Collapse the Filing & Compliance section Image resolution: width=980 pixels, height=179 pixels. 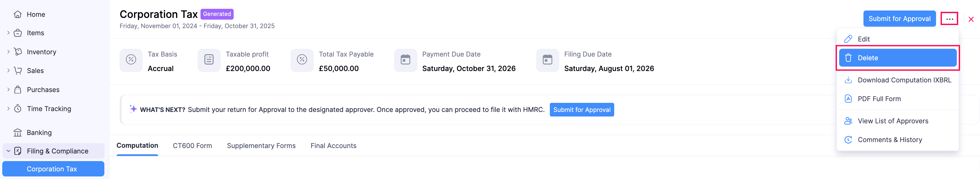coord(9,151)
